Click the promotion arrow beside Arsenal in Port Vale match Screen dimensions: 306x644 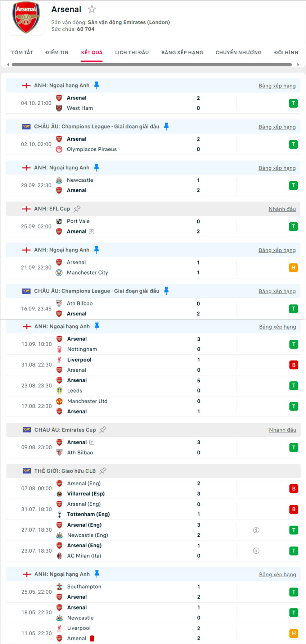pos(91,231)
